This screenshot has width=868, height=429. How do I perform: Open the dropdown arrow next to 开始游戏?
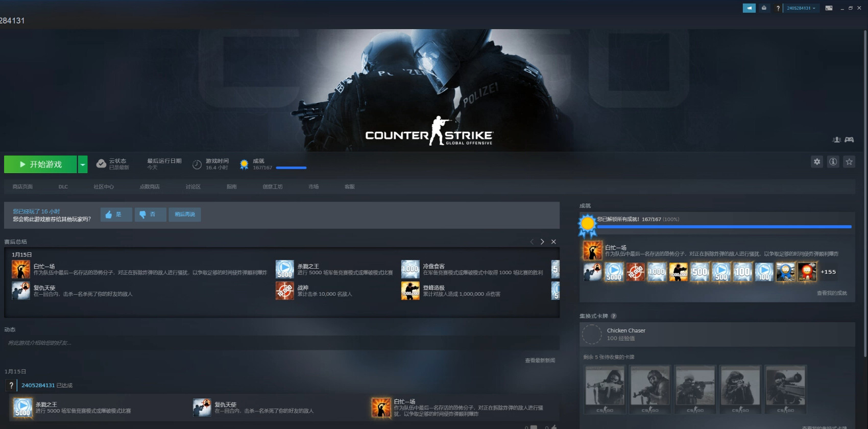point(83,164)
